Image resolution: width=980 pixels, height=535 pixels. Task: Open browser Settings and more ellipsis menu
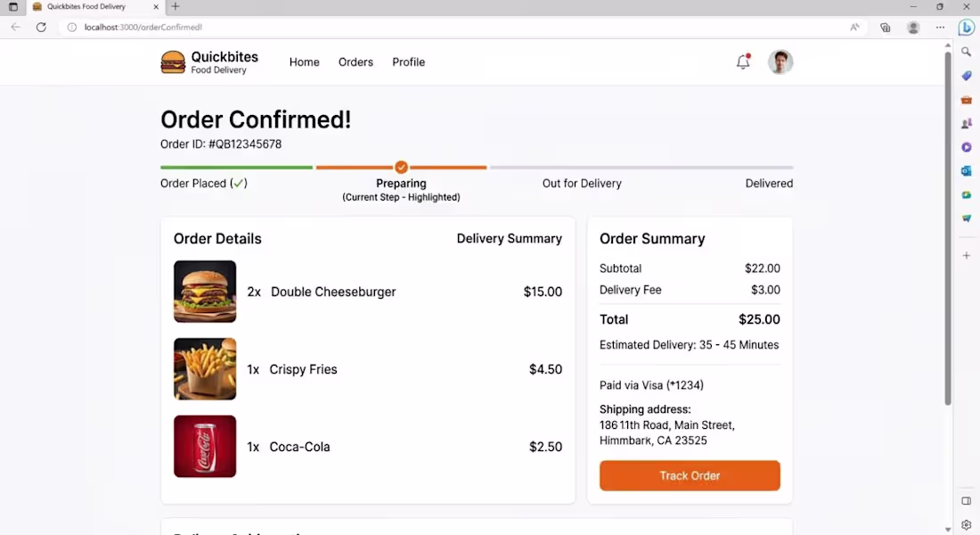940,28
